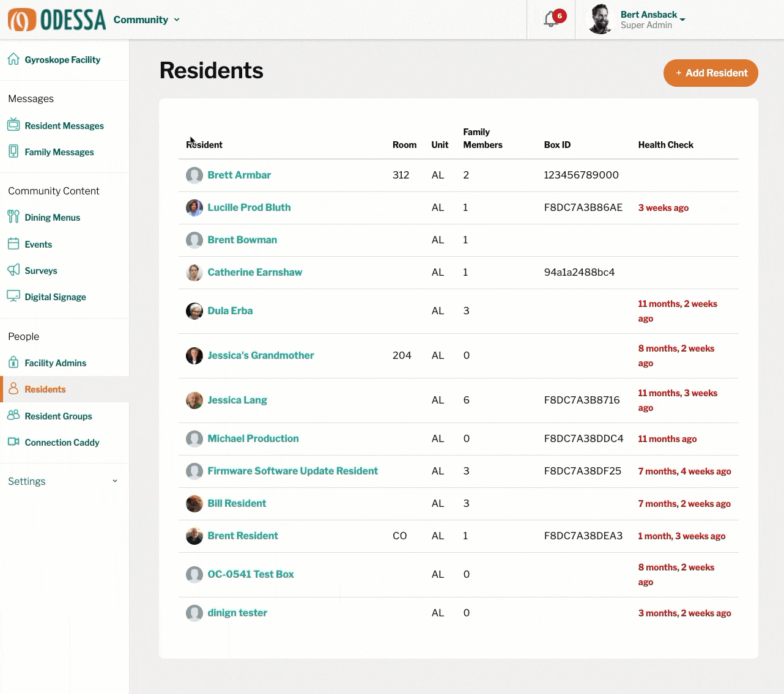784x694 pixels.
Task: Click the Health Check column header
Action: (x=665, y=145)
